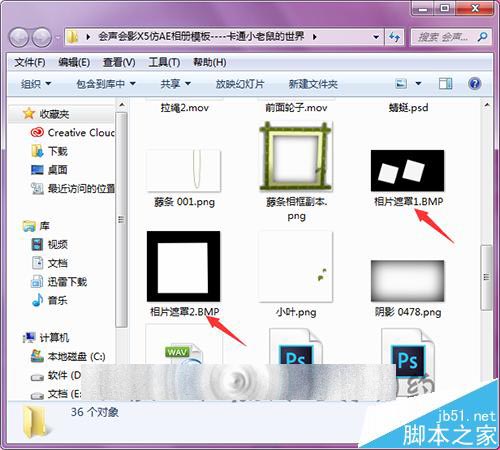Click the file list scroll up arrow

(487, 105)
